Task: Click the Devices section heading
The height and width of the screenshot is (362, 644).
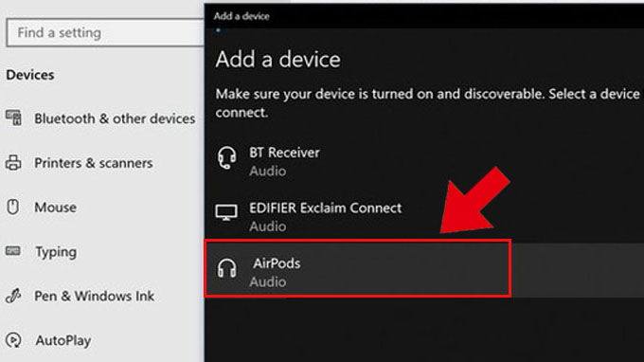Action: click(30, 75)
